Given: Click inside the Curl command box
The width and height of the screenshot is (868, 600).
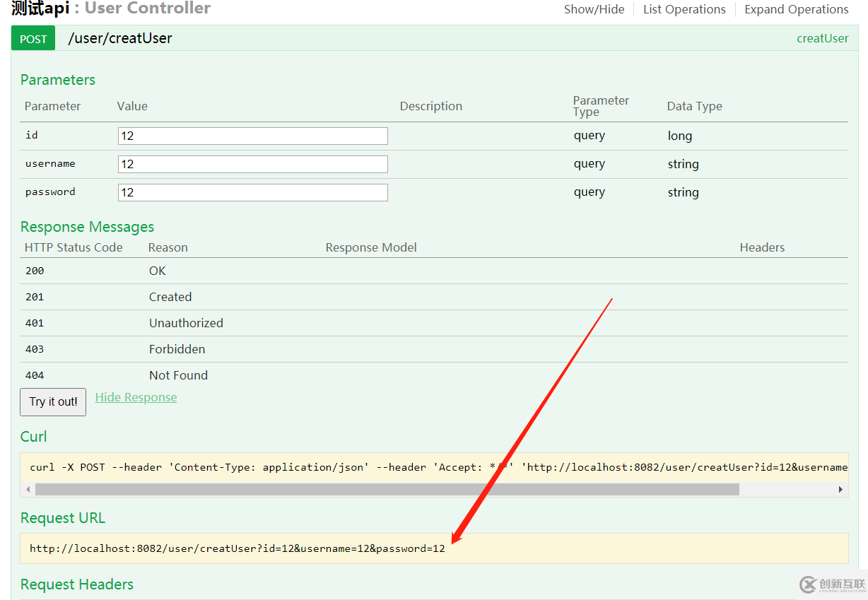Looking at the screenshot, I should coord(434,467).
